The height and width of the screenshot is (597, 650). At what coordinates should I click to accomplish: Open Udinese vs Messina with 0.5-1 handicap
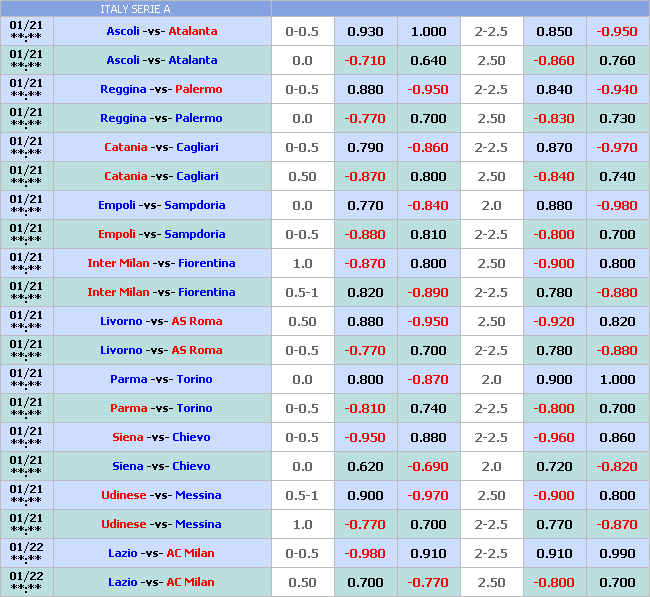point(161,495)
